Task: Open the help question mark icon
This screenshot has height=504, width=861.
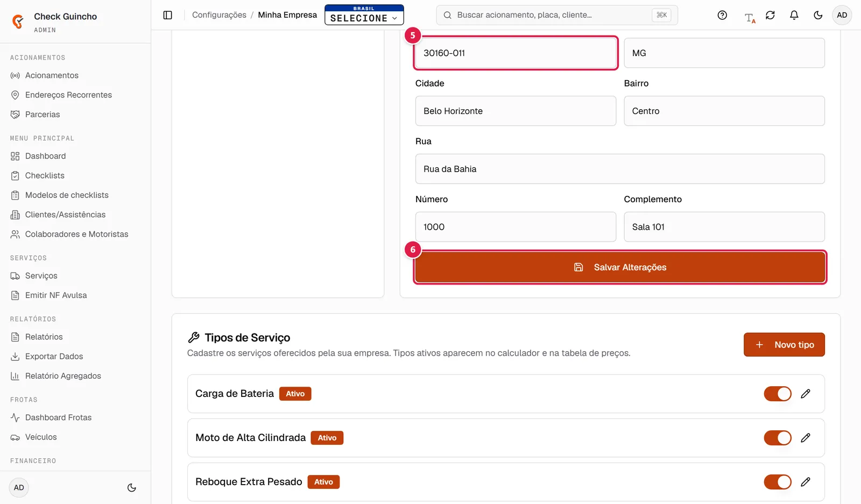Action: (722, 15)
